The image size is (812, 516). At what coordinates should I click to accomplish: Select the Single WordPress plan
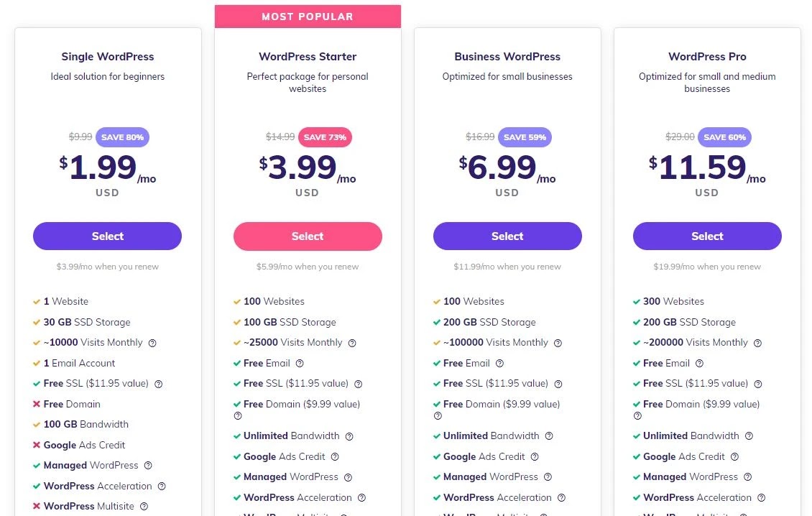(107, 236)
